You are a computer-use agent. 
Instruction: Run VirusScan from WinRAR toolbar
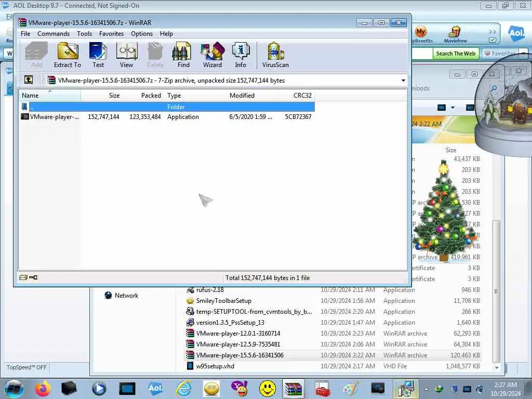coord(275,55)
